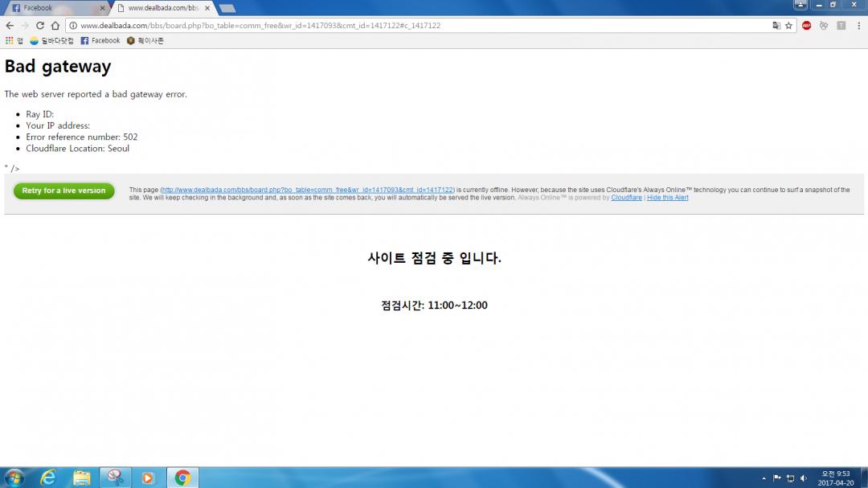
Task: Click the browser reload button
Action: (x=41, y=26)
